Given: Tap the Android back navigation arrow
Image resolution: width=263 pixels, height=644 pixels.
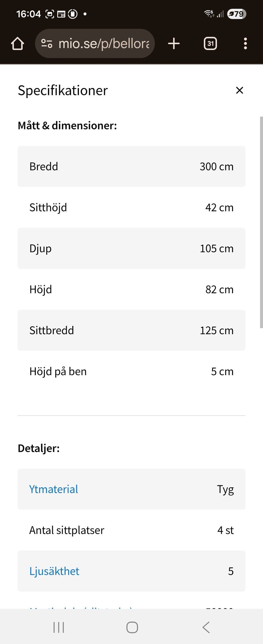Looking at the screenshot, I should point(206,627).
